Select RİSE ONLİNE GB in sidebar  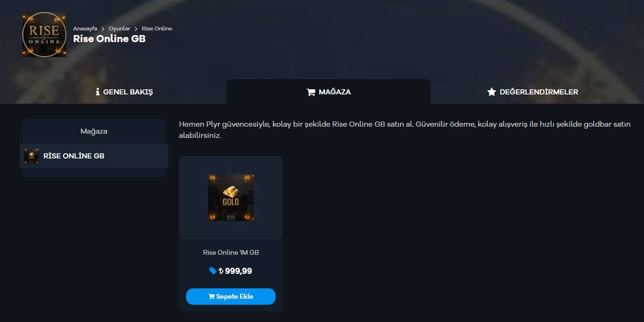(94, 156)
